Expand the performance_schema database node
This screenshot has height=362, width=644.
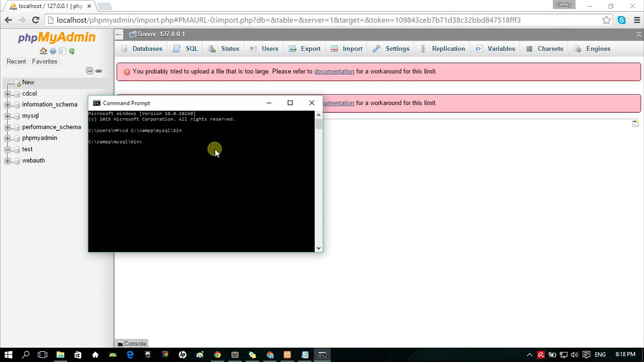point(8,127)
